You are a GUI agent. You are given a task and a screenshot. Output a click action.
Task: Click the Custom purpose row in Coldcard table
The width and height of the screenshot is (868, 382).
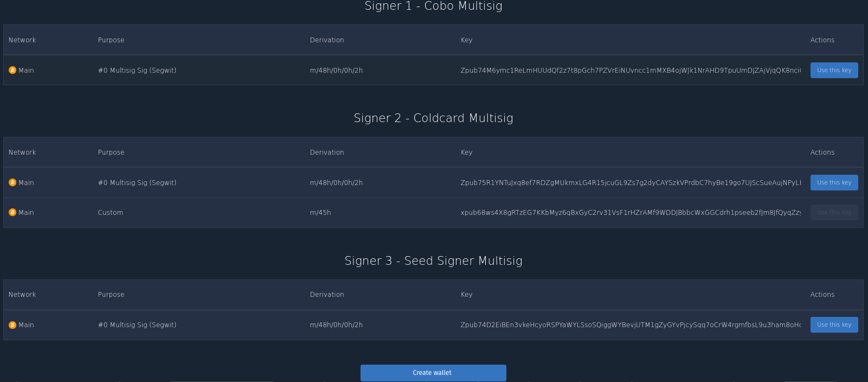tap(433, 213)
